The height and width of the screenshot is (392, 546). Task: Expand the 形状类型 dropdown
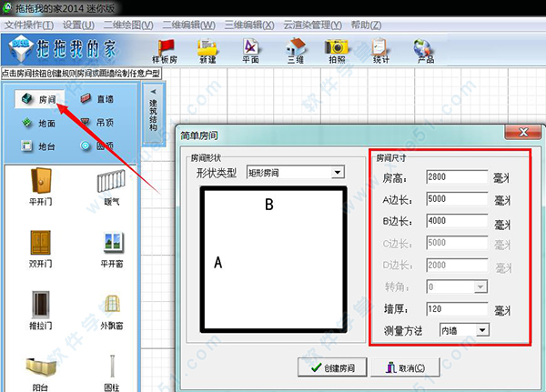tap(338, 172)
